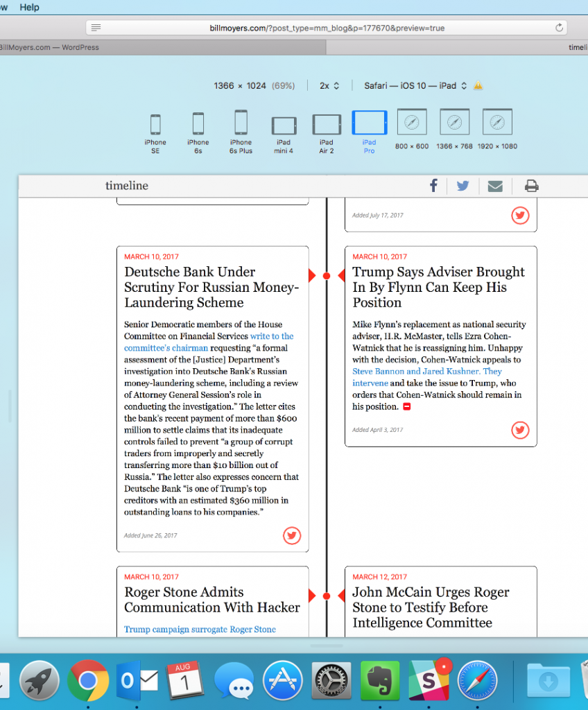This screenshot has width=588, height=710.
Task: Click the billmoyers.com address bar field
Action: tap(327, 28)
